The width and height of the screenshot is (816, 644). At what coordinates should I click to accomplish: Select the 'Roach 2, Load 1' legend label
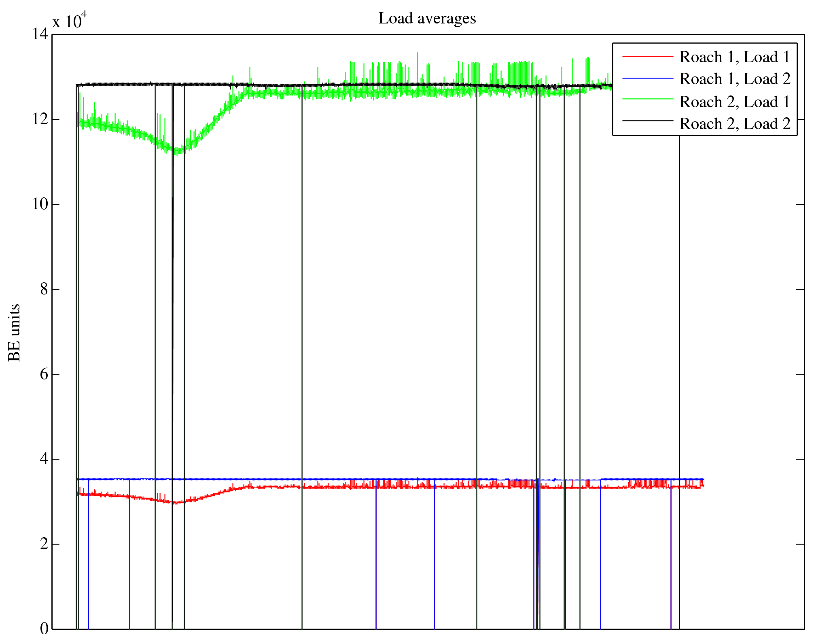(734, 102)
